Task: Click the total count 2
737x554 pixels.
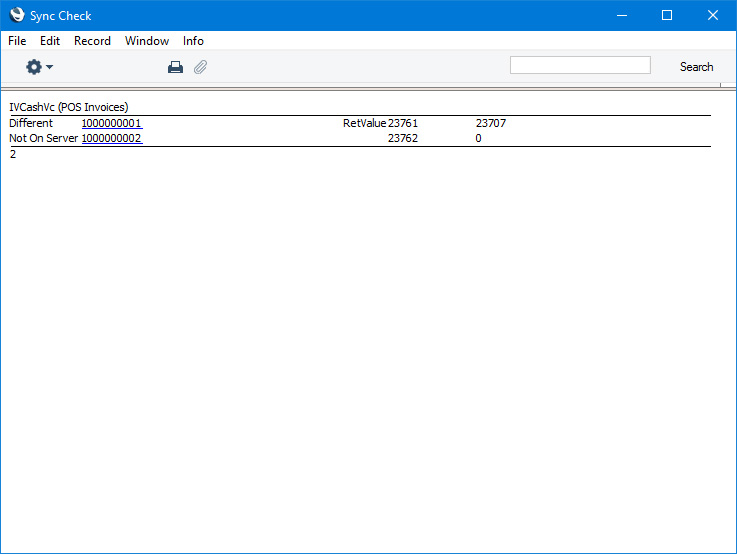Action: tap(13, 154)
